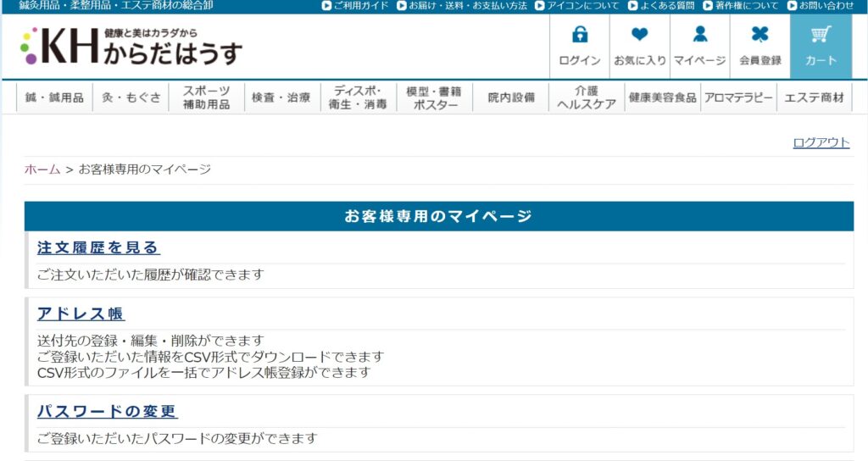Image resolution: width=868 pixels, height=461 pixels.
Task: Open the スポーツ補助用品 category
Action: point(206,97)
